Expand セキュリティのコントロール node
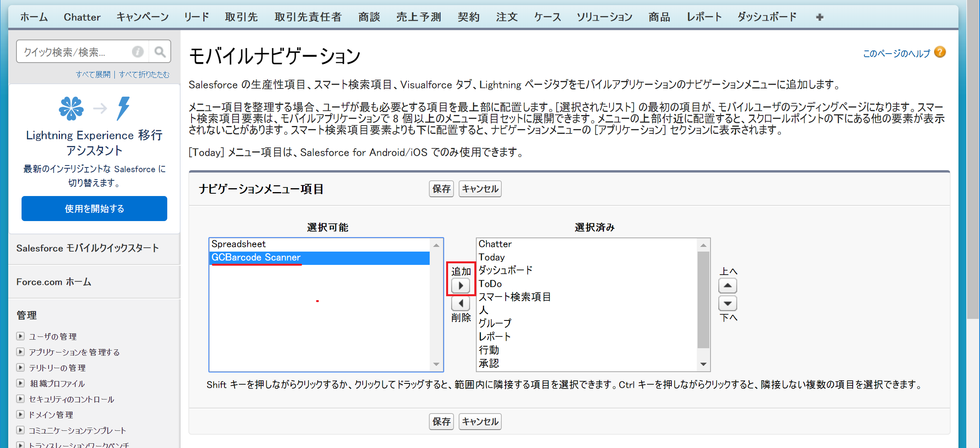Image resolution: width=980 pixels, height=448 pixels. point(20,399)
